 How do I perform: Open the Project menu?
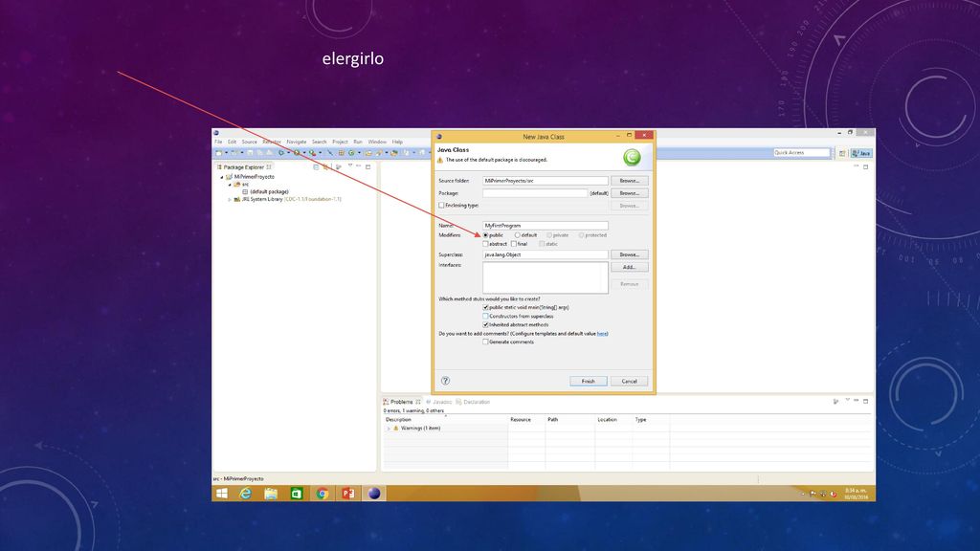[340, 142]
